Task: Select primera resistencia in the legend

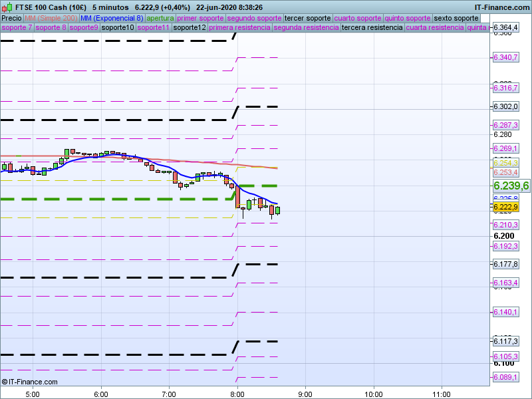Action: (239, 28)
